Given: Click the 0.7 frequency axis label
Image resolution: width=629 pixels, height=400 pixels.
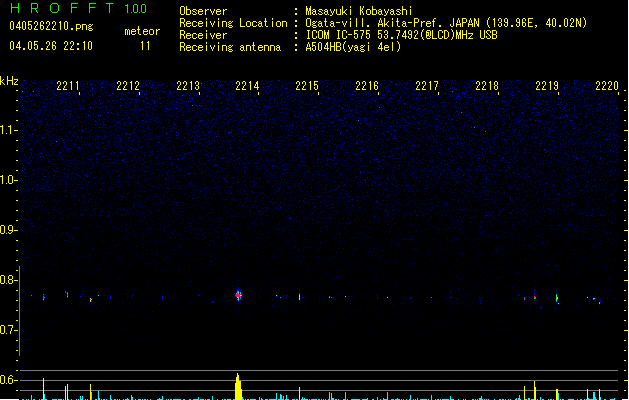Looking at the screenshot, I should tap(8, 330).
